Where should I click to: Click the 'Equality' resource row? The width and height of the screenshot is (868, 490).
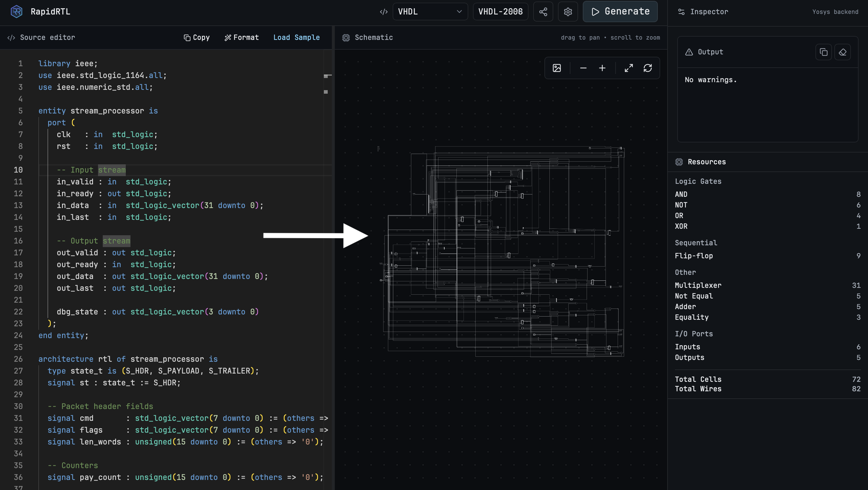pyautogui.click(x=768, y=317)
